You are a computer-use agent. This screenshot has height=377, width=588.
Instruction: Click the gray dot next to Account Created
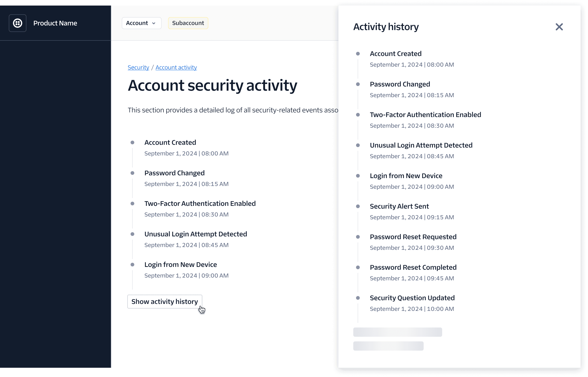coord(132,142)
